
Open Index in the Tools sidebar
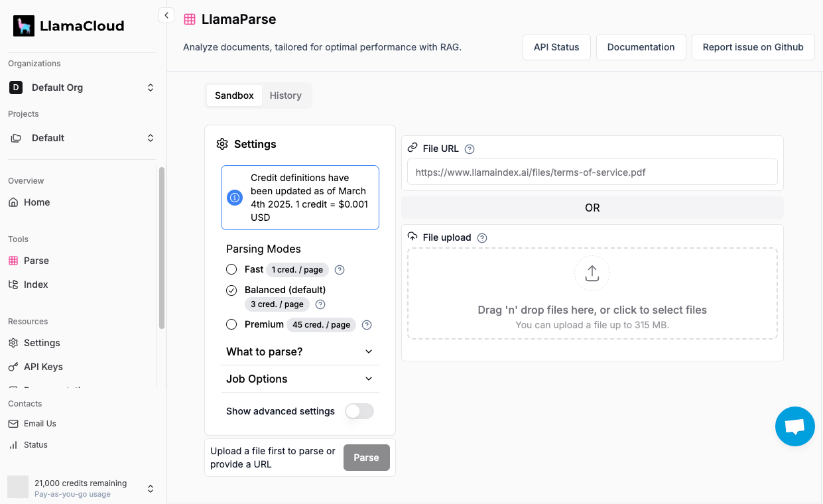[x=36, y=284]
